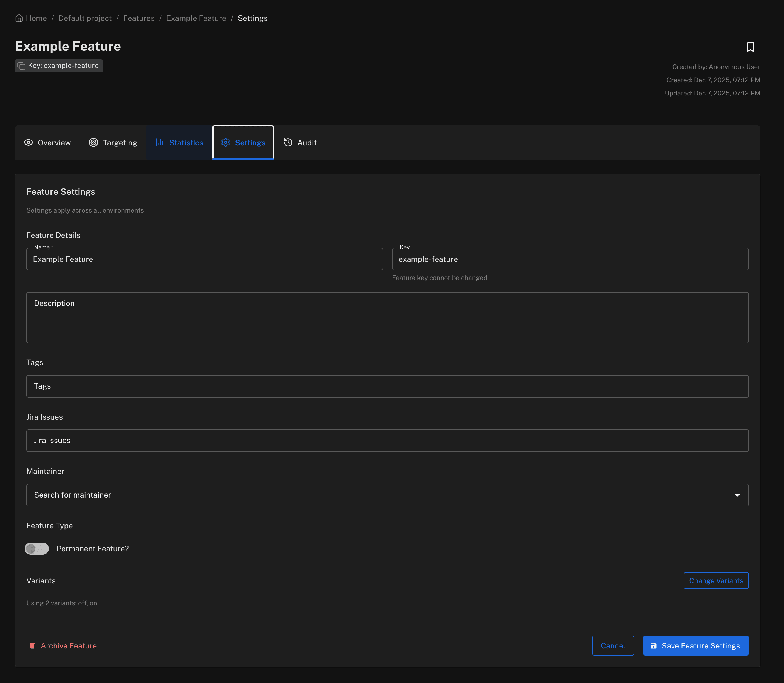Enable the Permanent Feature toggle
Viewport: 784px width, 683px height.
coord(36,549)
